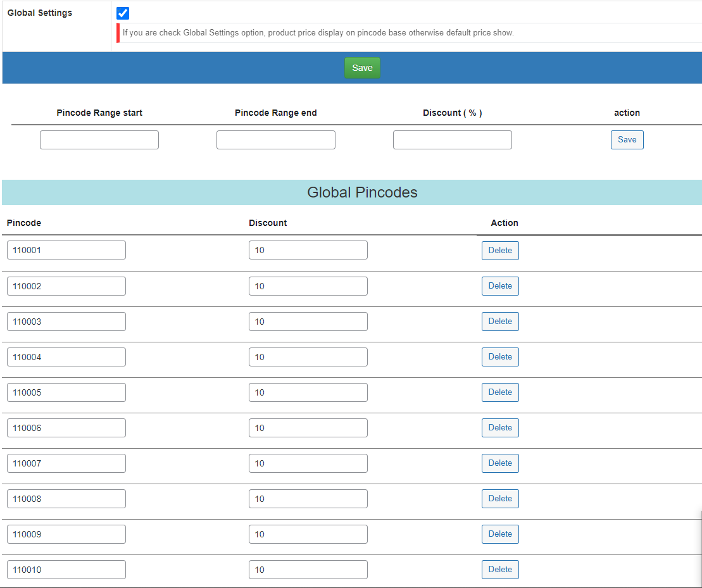Screen dimensions: 702x588
Task: Click the Discount percentage input field
Action: tap(452, 139)
